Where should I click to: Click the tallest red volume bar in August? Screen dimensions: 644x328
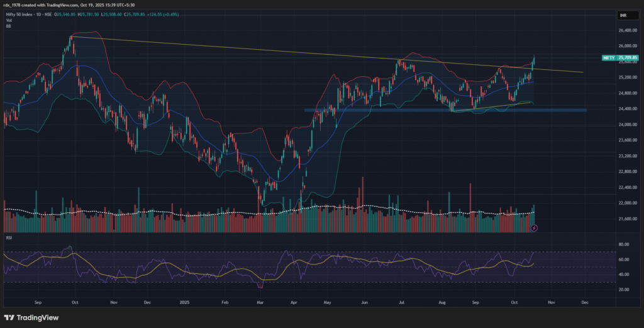(x=470, y=201)
